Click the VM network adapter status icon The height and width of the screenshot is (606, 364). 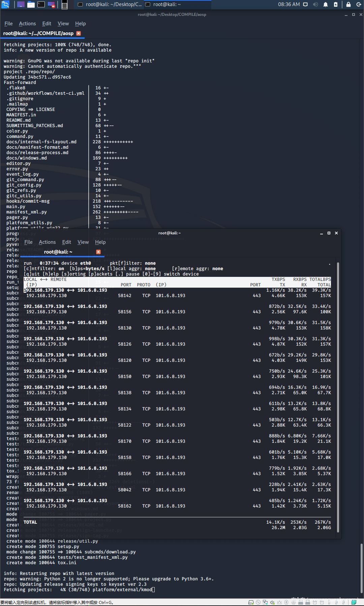pos(265,602)
